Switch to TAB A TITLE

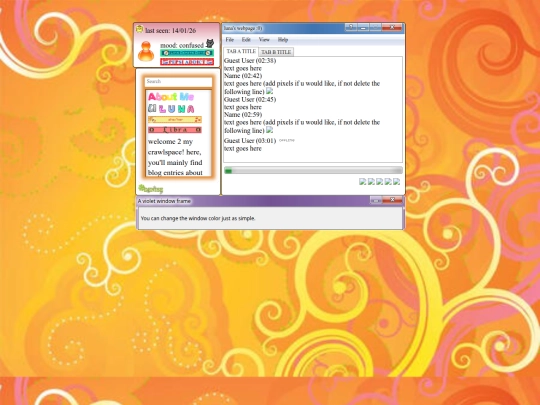(241, 51)
